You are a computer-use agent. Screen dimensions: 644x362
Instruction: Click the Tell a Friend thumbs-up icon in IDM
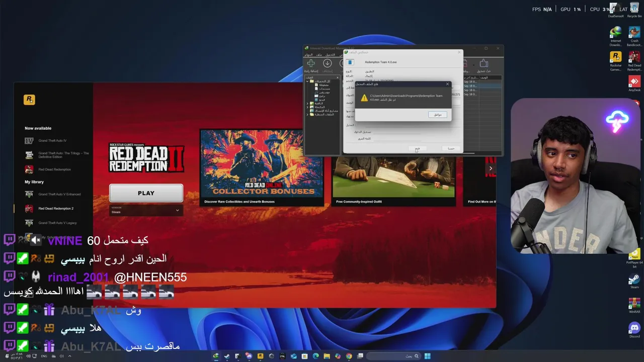484,63
